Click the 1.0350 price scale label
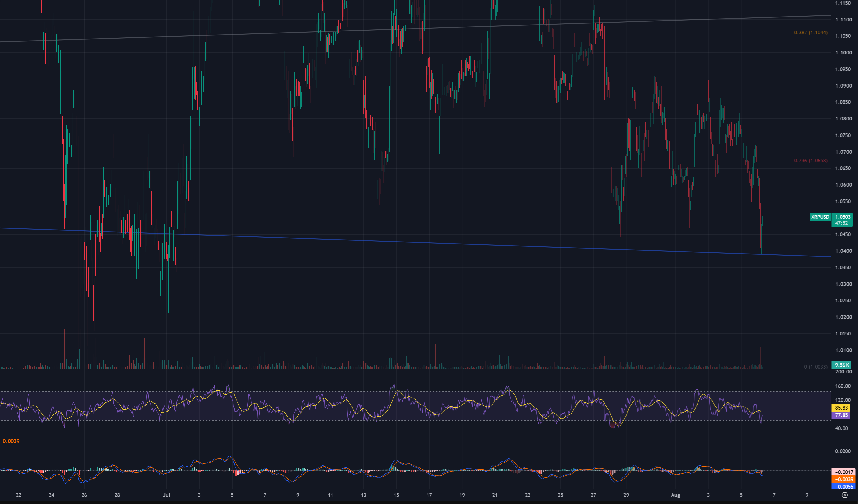Viewport: 858px width, 504px height. (843, 268)
